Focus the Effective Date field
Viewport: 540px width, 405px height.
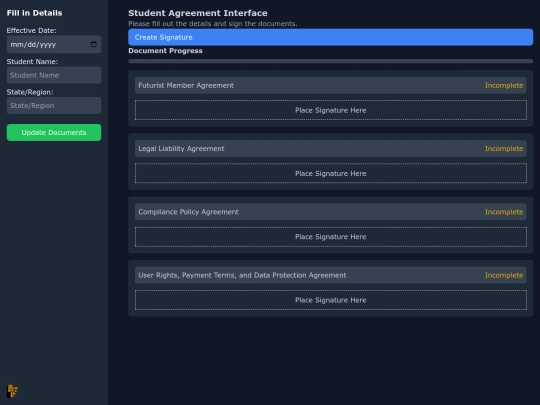(54, 44)
